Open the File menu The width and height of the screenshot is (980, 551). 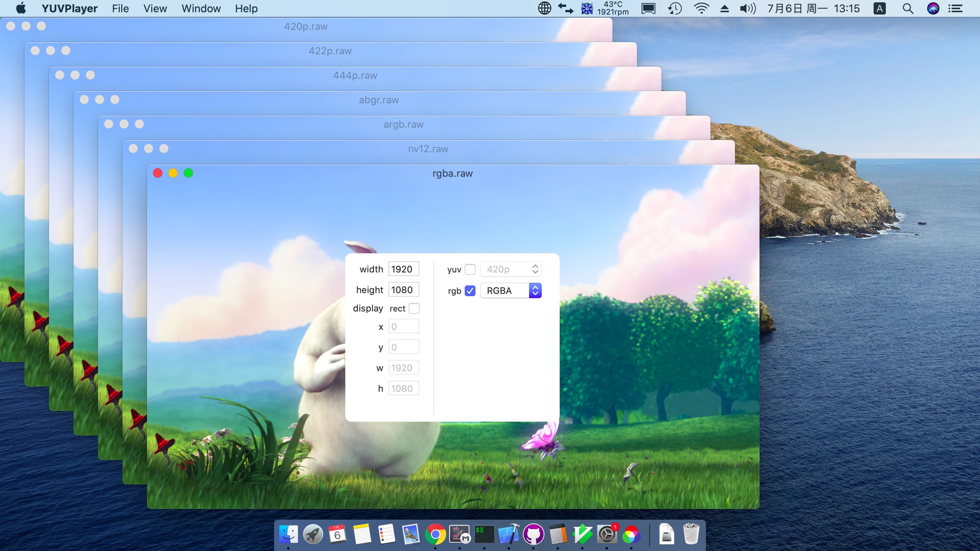coord(120,8)
